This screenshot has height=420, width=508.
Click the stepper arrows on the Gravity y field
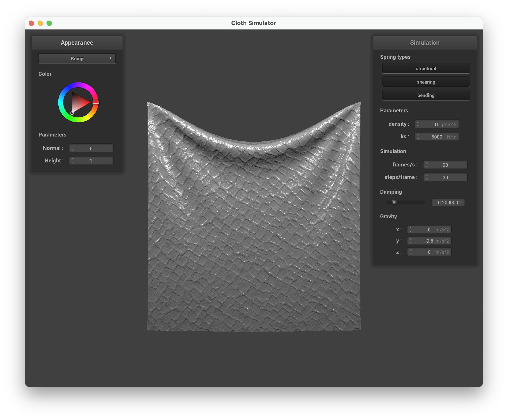point(410,241)
